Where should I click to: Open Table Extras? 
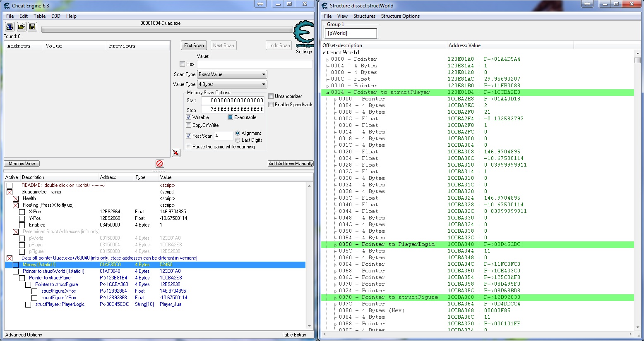tap(294, 335)
